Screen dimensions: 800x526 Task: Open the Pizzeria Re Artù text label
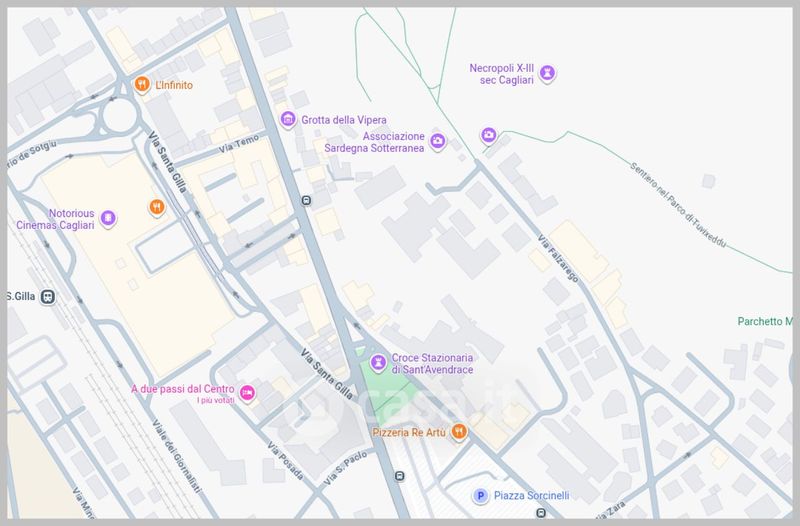point(406,432)
